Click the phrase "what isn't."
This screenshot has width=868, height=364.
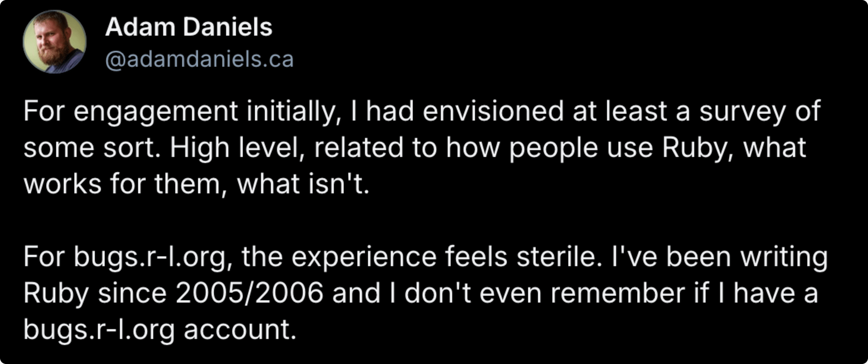pos(303,184)
